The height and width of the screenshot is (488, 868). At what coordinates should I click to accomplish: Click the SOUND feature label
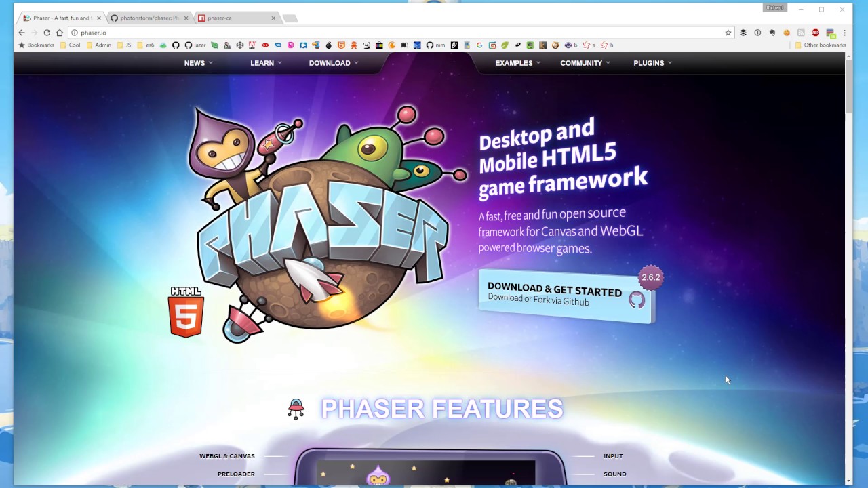click(x=615, y=474)
